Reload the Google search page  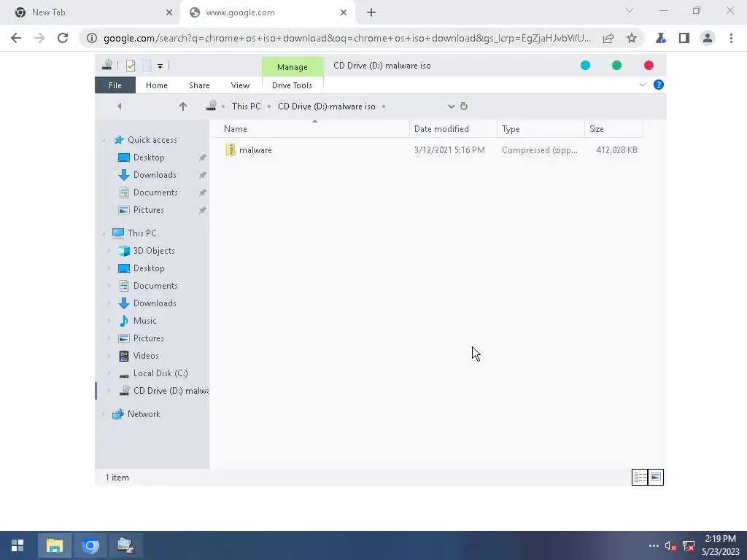pos(63,38)
